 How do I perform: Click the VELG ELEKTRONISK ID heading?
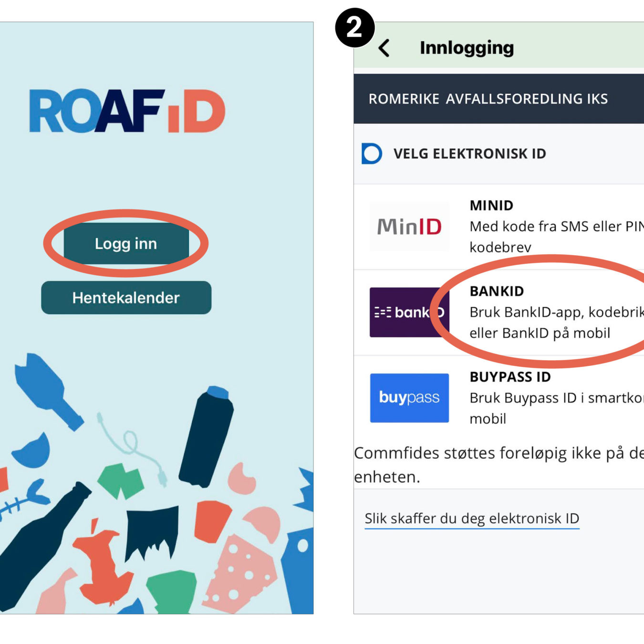[x=470, y=154]
